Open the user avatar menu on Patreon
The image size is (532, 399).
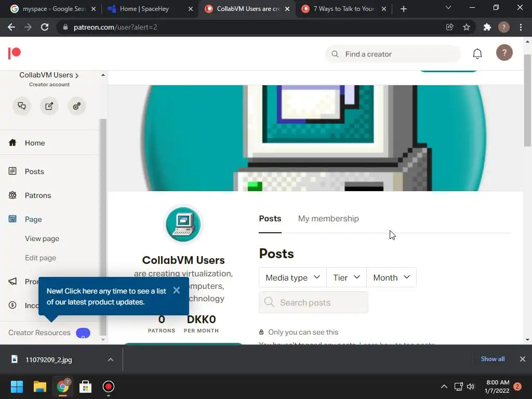(x=504, y=52)
